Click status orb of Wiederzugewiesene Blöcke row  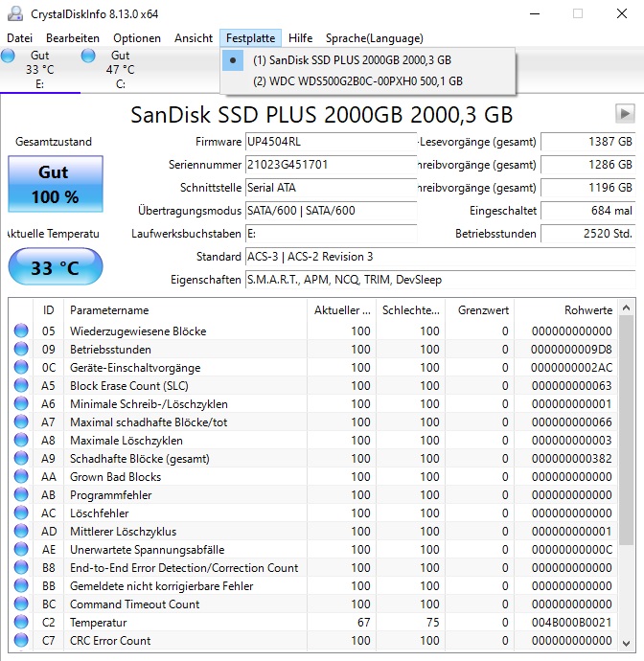click(21, 330)
